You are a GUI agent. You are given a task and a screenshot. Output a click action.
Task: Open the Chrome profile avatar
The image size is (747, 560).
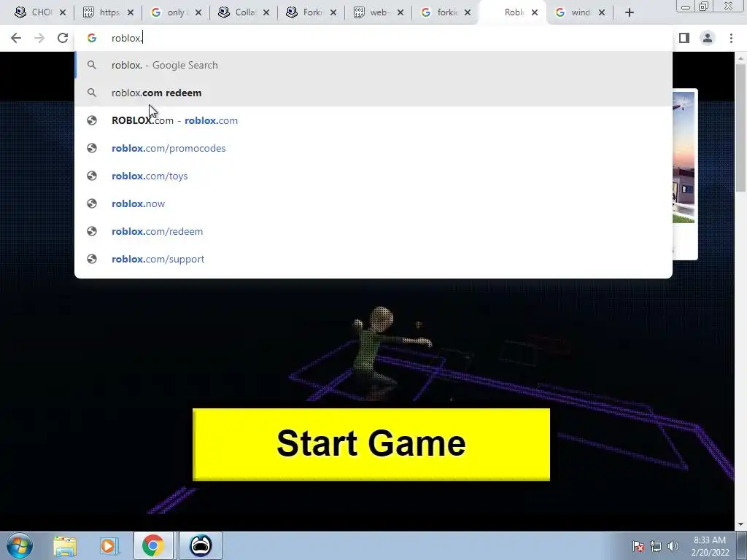click(x=708, y=38)
